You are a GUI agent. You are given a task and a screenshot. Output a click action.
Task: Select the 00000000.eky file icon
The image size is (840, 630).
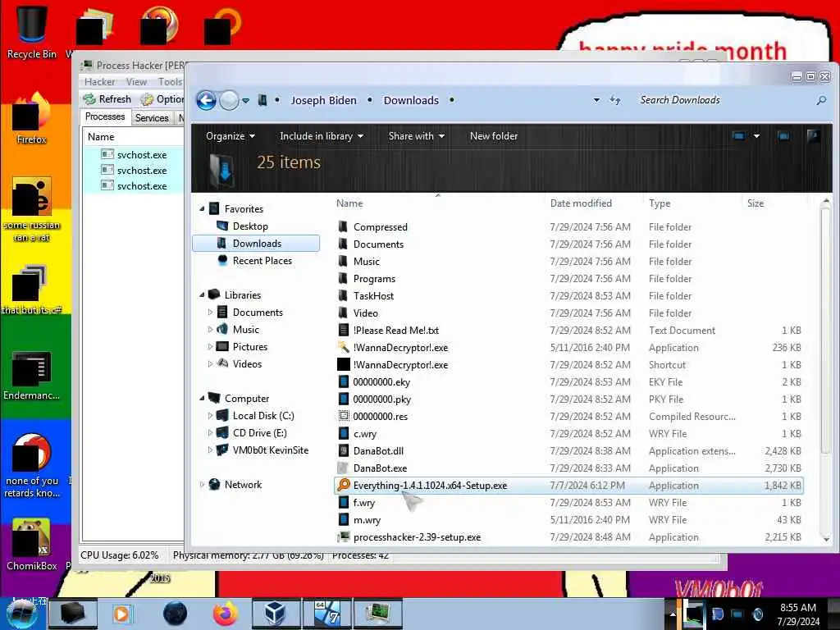344,382
